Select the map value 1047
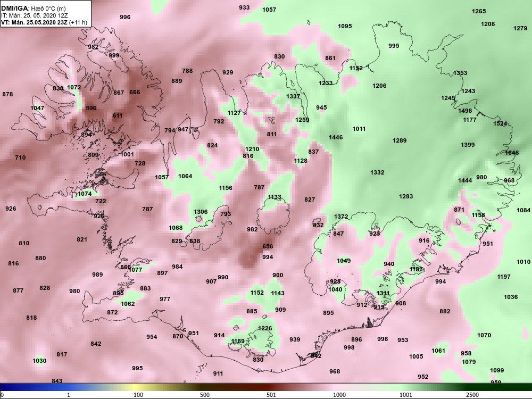532x399 pixels. (37, 108)
